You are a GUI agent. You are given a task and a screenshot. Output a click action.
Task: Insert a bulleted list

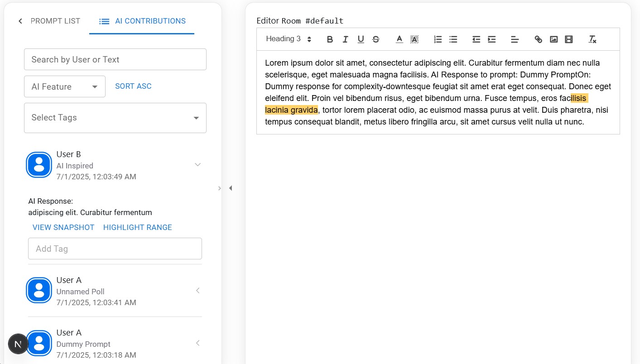click(x=453, y=39)
